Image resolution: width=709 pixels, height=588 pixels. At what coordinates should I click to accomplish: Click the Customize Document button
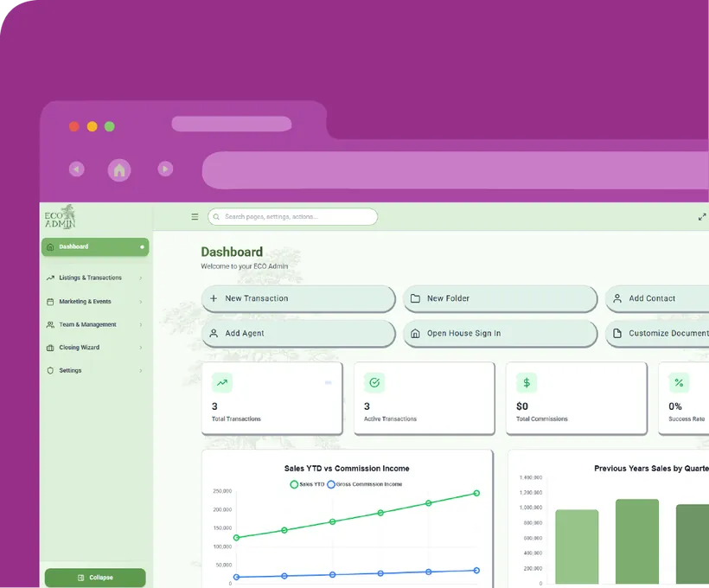pos(657,334)
